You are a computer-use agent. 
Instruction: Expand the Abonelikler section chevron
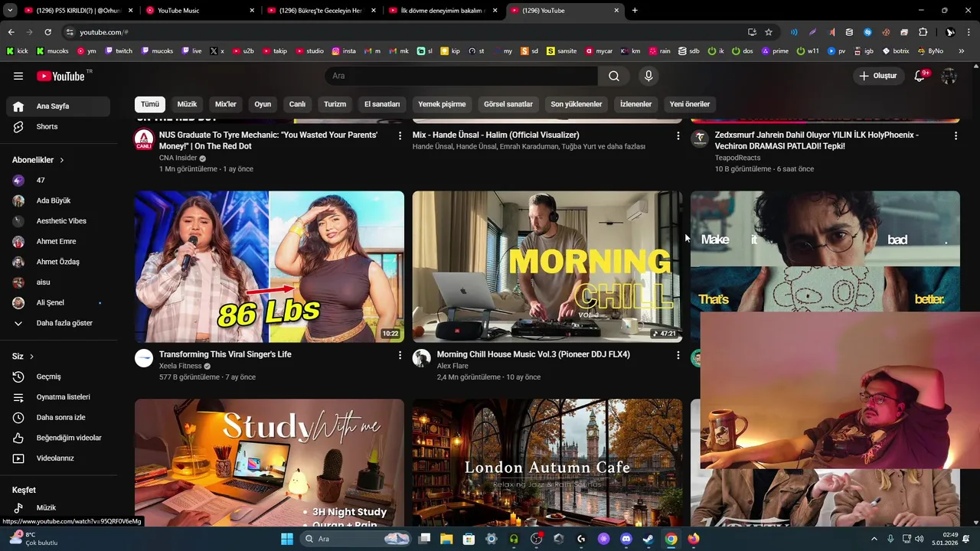point(62,160)
